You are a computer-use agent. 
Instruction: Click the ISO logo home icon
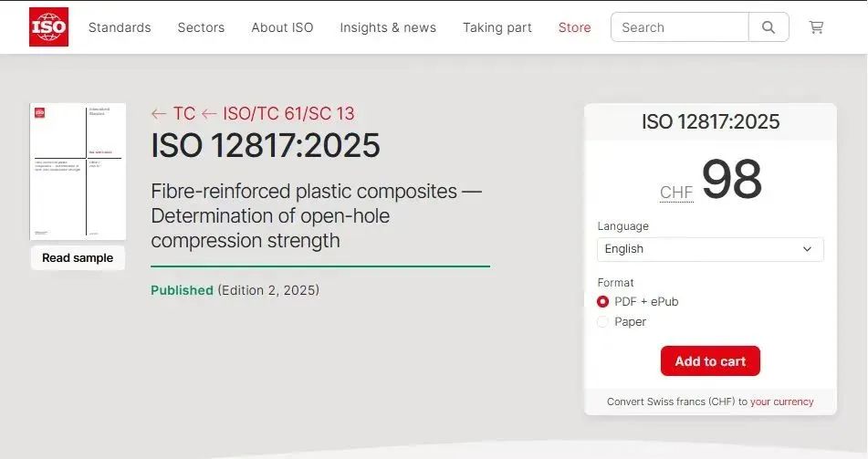48,27
